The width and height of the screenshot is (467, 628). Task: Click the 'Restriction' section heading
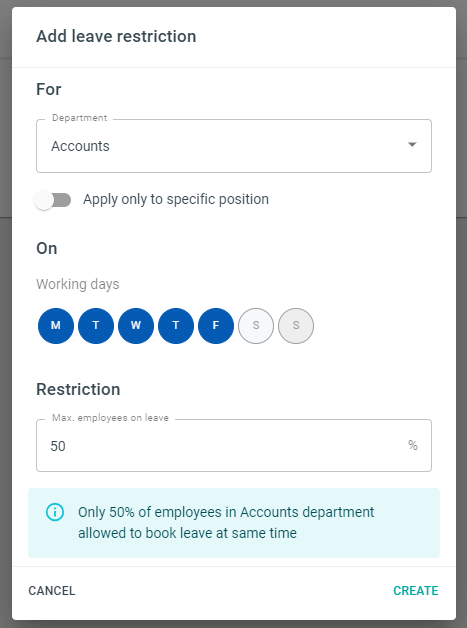[x=78, y=389]
